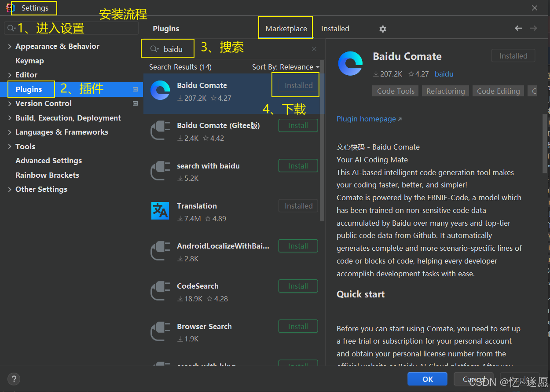
Task: Click the project-level marker icon on the Version Control row
Action: coord(136,103)
